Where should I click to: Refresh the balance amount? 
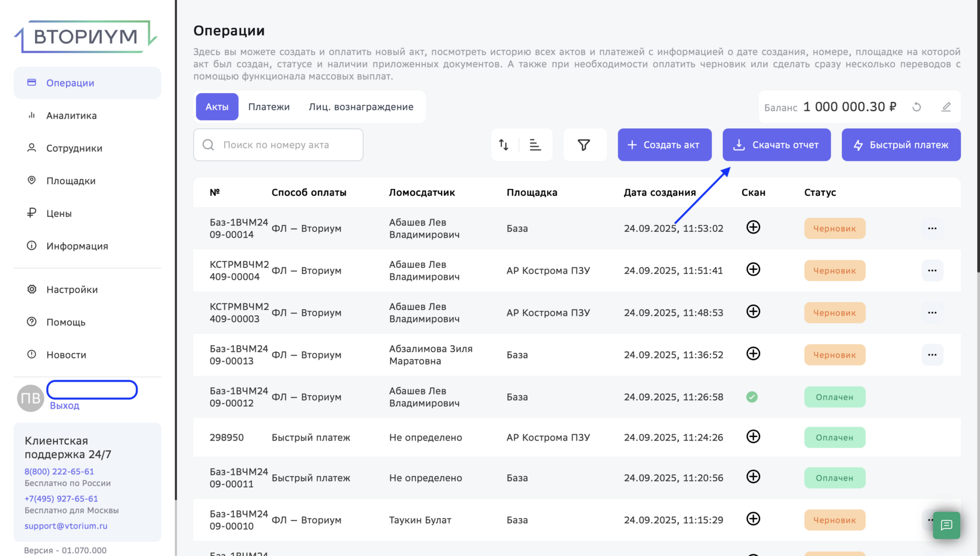(x=916, y=107)
